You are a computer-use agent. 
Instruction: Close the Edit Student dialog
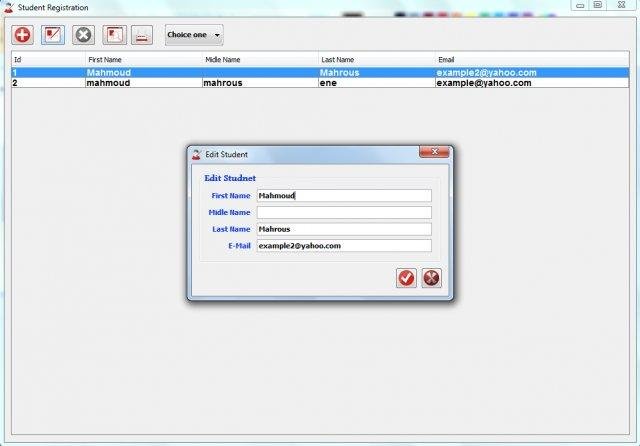pyautogui.click(x=434, y=152)
